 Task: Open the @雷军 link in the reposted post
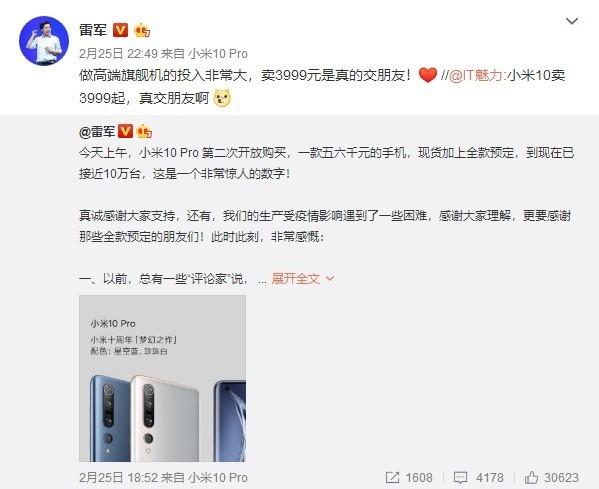97,131
